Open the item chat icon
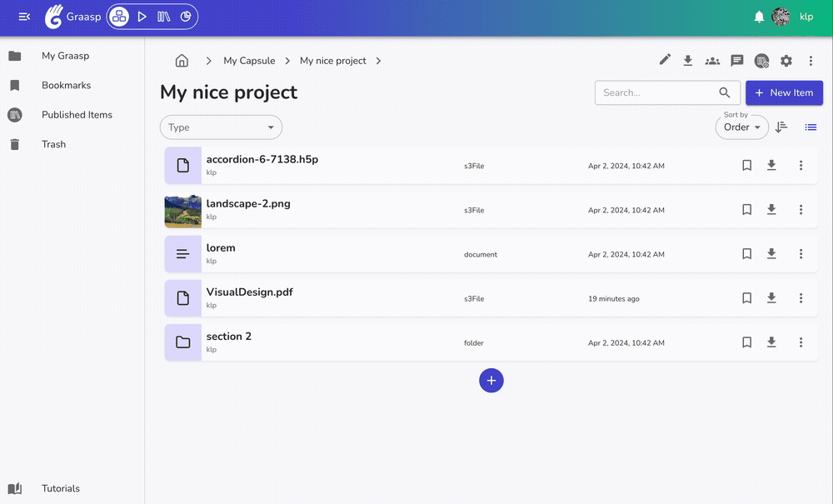The image size is (833, 504). point(736,60)
